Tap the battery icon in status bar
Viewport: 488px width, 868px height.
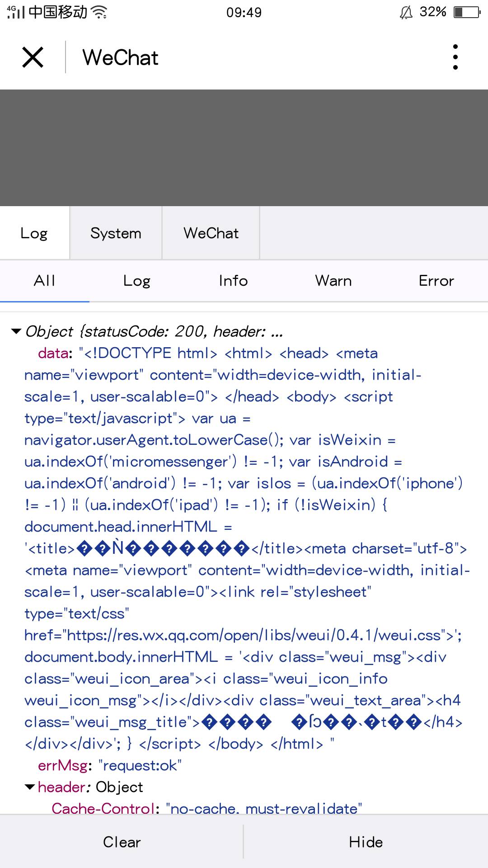point(467,12)
